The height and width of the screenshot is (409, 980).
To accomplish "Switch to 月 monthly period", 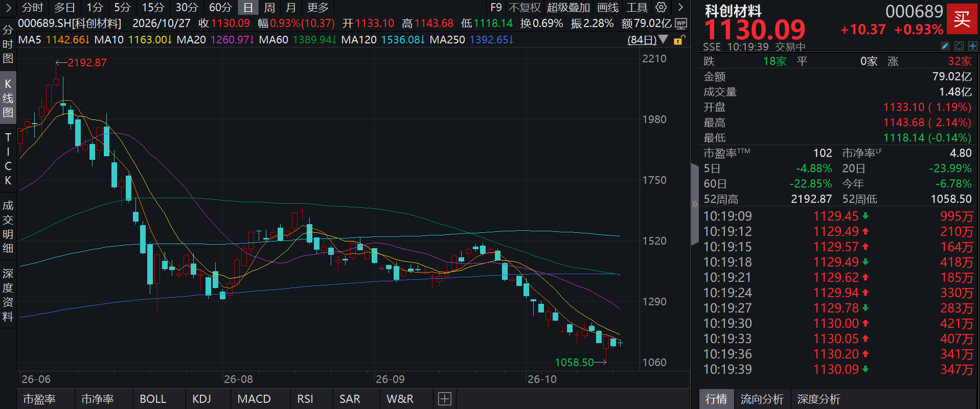I will tap(291, 8).
